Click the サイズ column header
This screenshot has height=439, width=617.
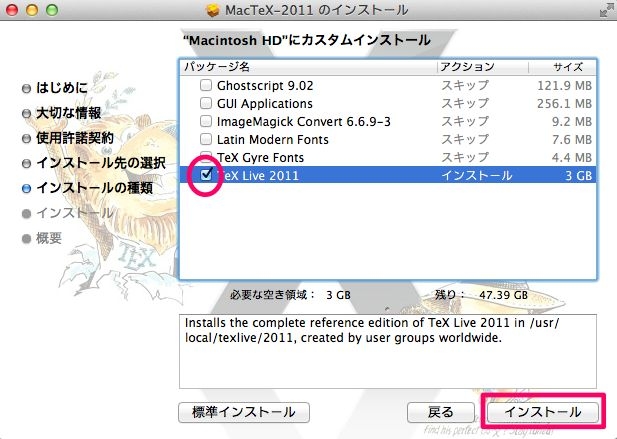pyautogui.click(x=563, y=67)
